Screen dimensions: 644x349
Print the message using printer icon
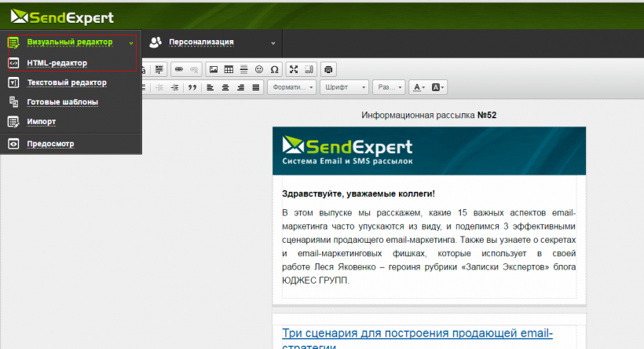point(328,69)
